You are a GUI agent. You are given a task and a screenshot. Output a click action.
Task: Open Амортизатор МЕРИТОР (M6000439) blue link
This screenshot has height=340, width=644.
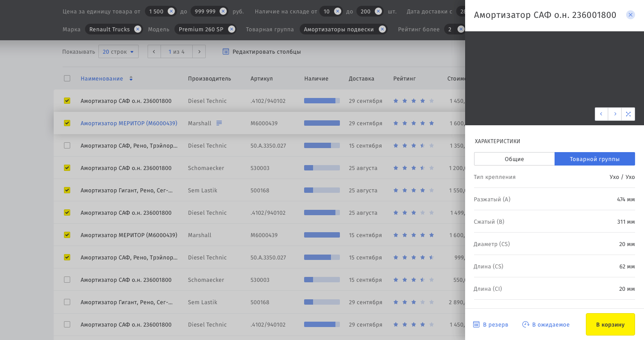pos(129,123)
